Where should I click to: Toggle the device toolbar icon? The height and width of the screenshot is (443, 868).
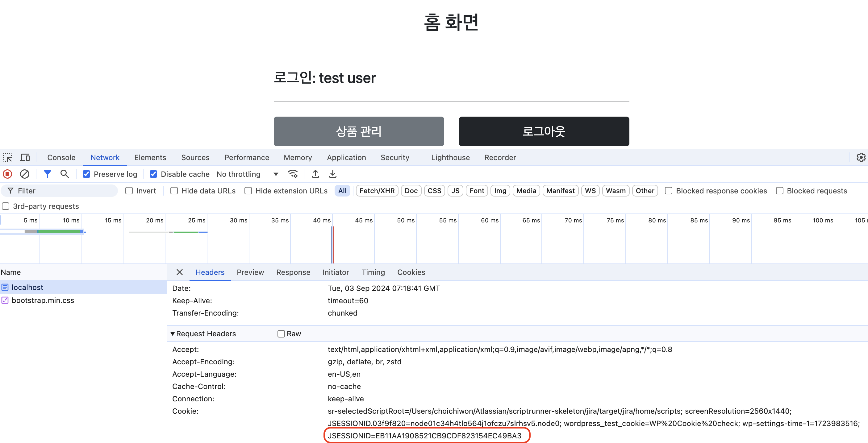(x=25, y=157)
